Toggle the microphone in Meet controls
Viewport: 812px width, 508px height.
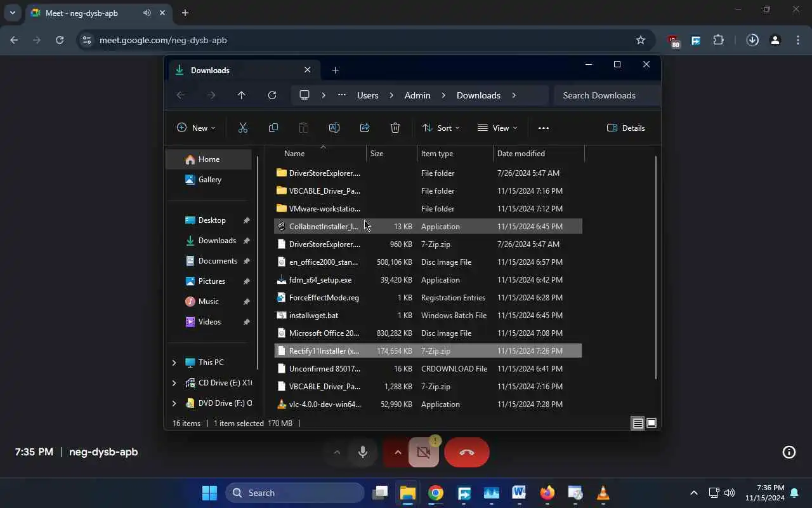[363, 452]
